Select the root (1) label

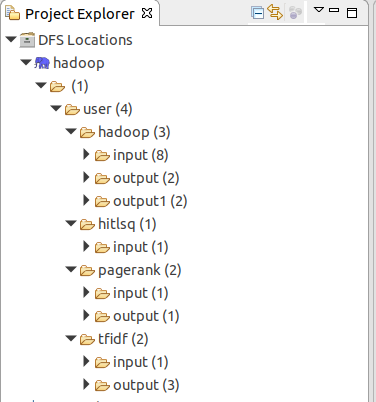pyautogui.click(x=80, y=86)
